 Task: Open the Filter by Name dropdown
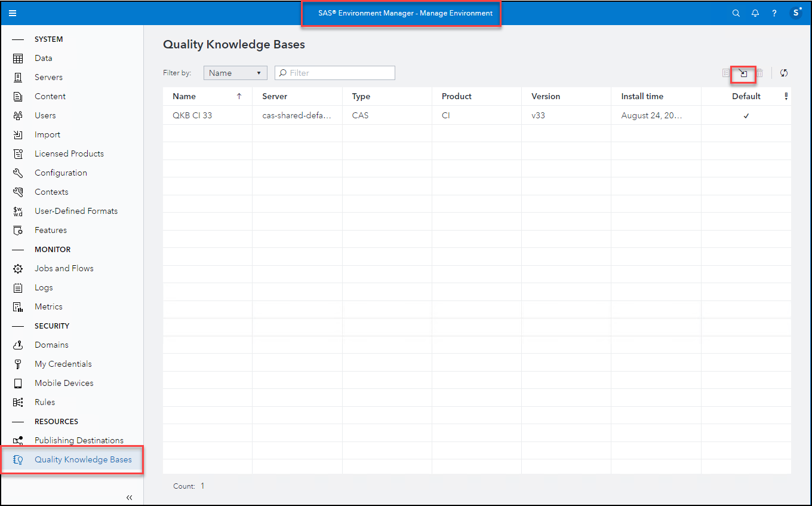pyautogui.click(x=235, y=72)
